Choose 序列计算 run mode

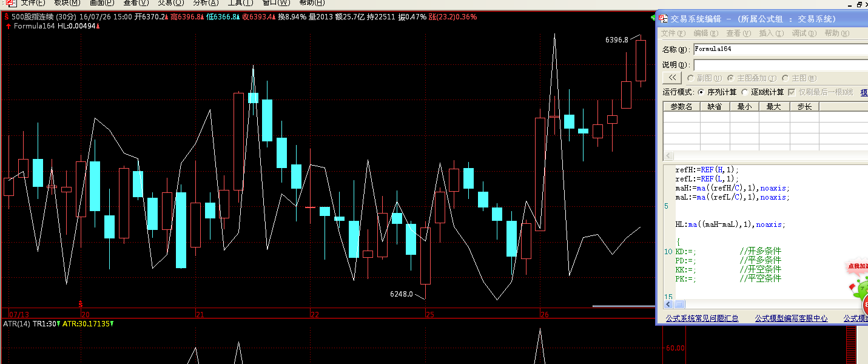coord(717,92)
